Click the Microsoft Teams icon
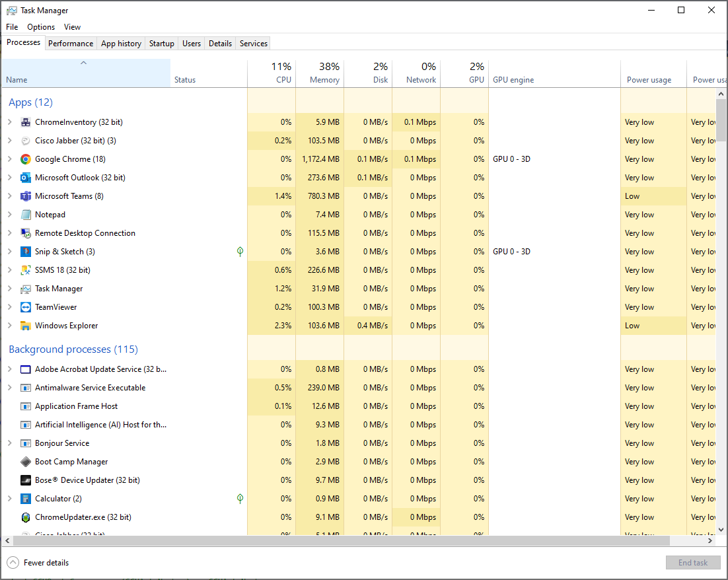Screen dimensions: 728x580 click(26, 196)
